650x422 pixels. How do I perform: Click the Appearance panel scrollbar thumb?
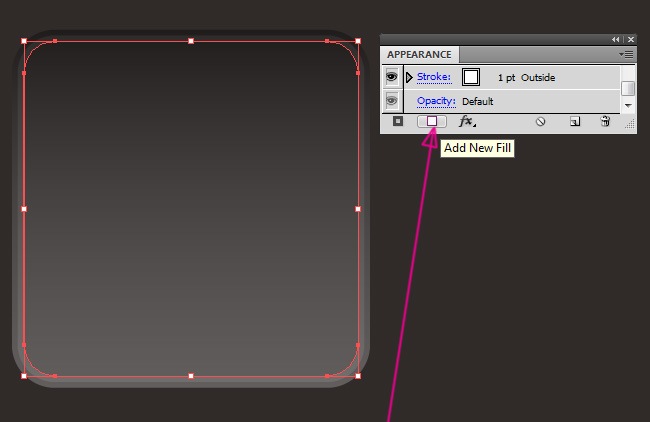click(628, 88)
